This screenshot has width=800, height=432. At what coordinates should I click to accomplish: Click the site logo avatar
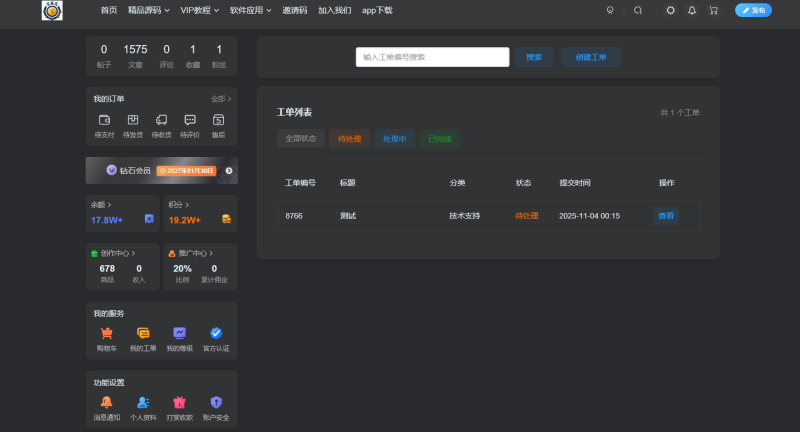tap(52, 10)
